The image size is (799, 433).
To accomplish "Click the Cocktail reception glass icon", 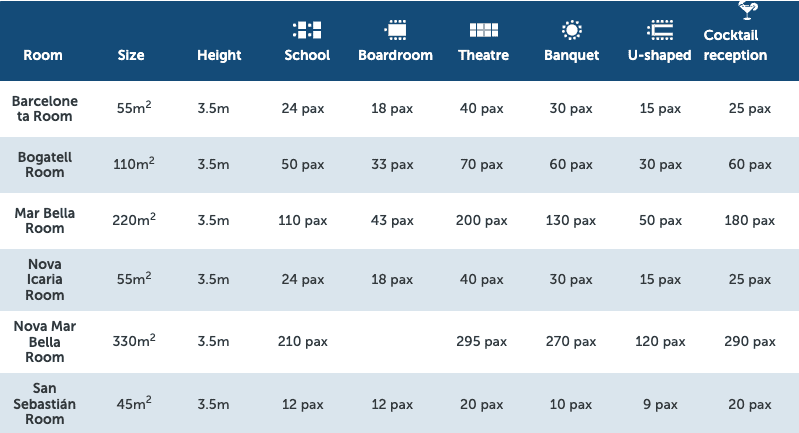I will pyautogui.click(x=746, y=11).
